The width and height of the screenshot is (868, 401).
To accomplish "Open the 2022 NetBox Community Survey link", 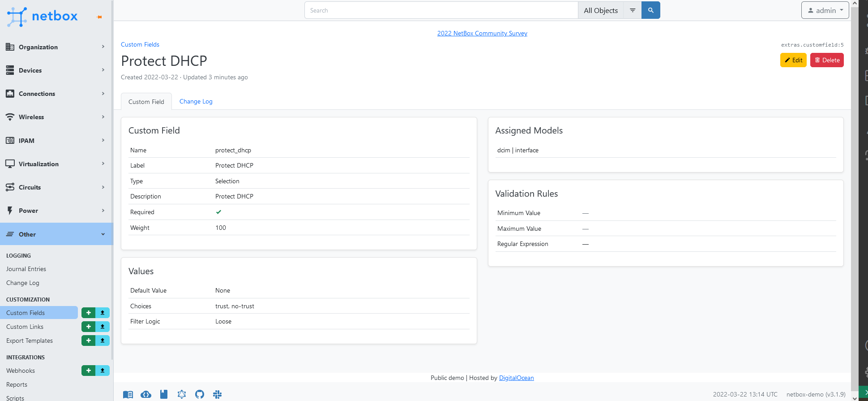I will pos(482,33).
